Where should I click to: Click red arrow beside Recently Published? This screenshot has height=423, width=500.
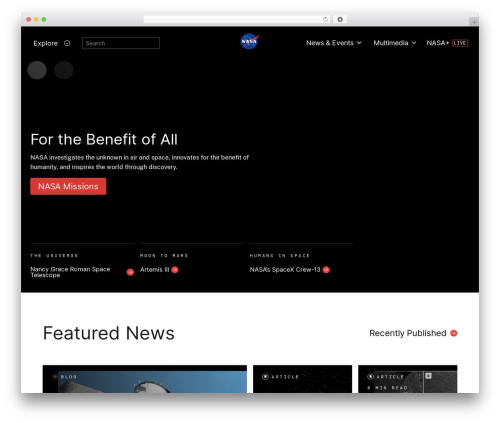point(454,333)
